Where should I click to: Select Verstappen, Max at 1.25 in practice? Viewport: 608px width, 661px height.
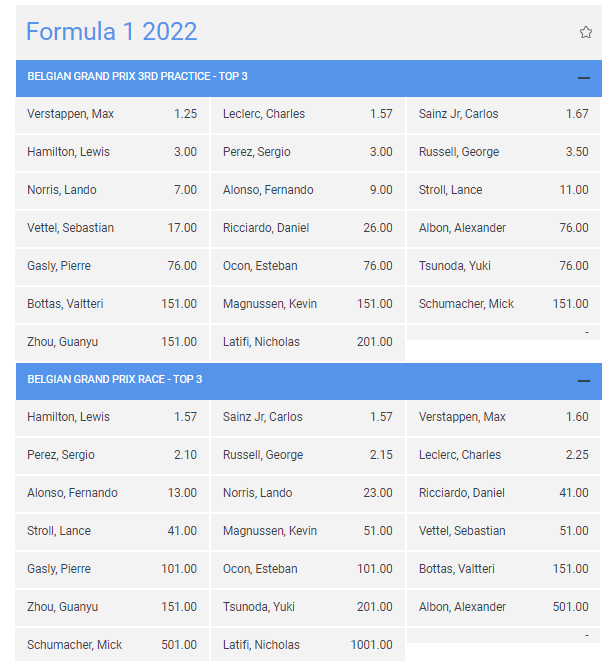(x=112, y=115)
